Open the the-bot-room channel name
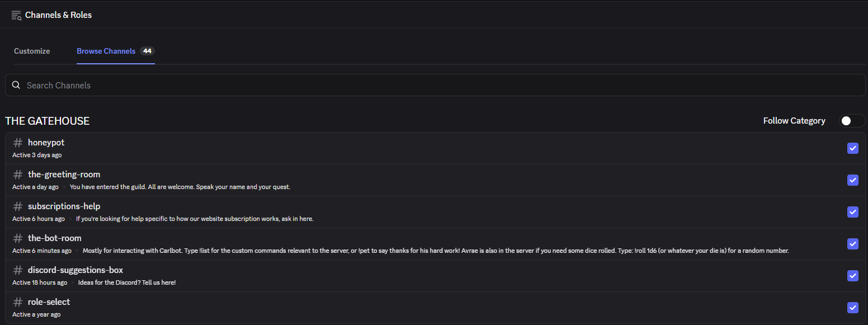Screen dimensions: 868x325 coord(55,238)
